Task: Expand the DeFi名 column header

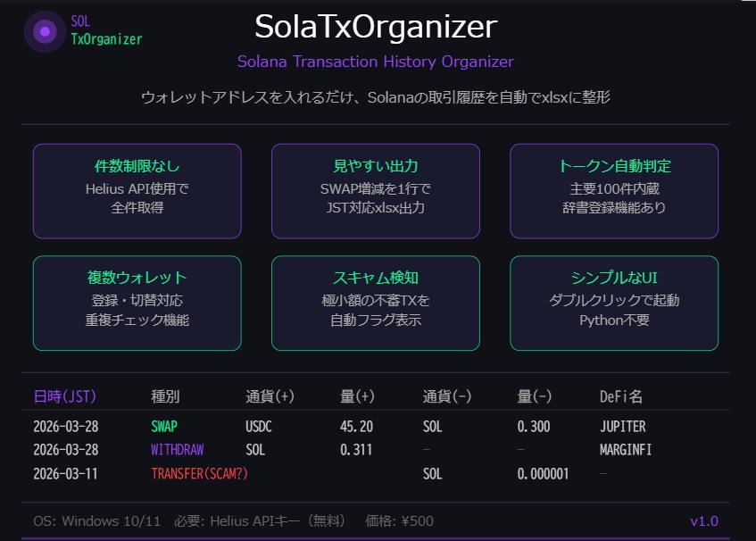Action: 621,396
